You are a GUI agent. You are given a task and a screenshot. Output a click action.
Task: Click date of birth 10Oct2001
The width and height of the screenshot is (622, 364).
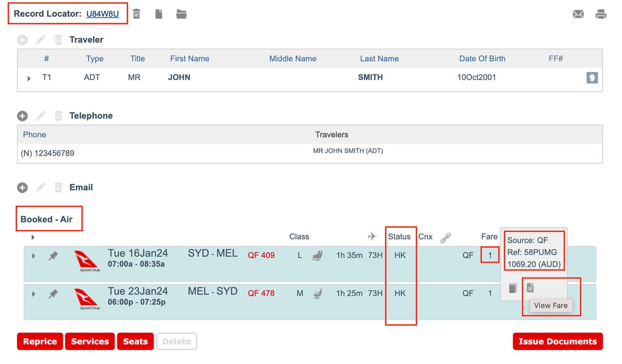point(477,77)
